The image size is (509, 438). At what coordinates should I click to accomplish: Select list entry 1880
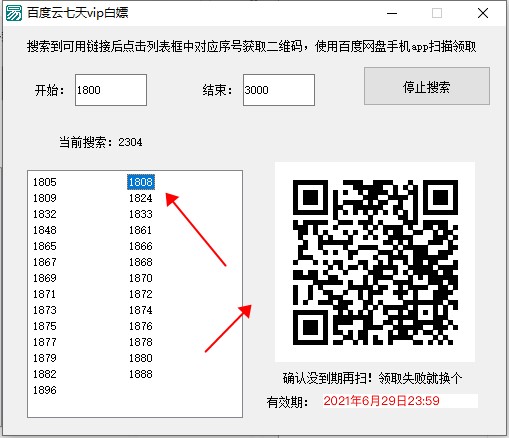tap(141, 358)
